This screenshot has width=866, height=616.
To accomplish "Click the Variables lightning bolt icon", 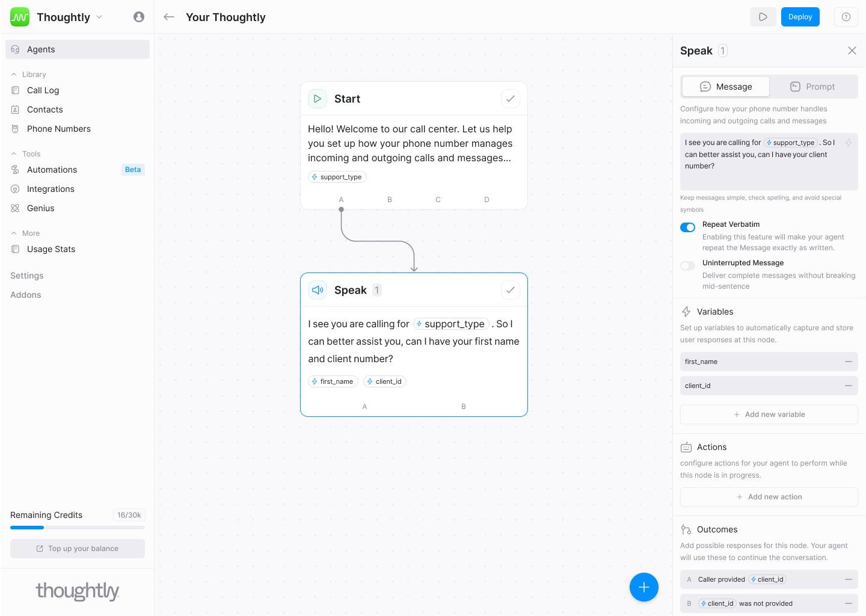I will (x=686, y=312).
